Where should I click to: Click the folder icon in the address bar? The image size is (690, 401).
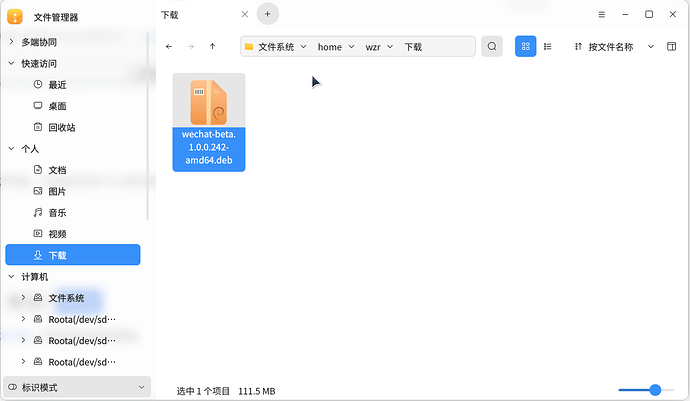click(249, 47)
